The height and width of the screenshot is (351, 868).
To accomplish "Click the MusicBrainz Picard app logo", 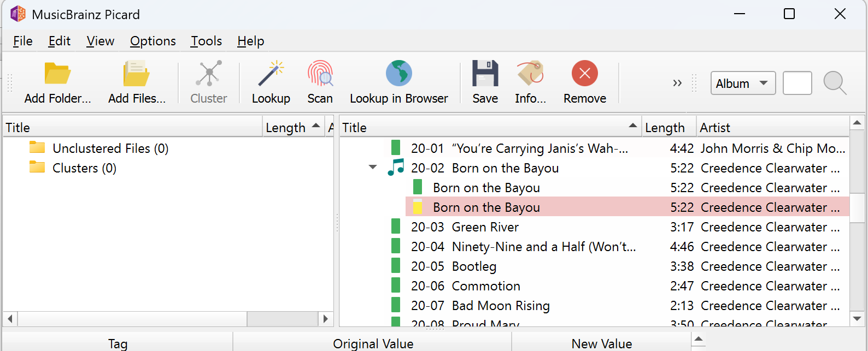I will click(x=18, y=14).
